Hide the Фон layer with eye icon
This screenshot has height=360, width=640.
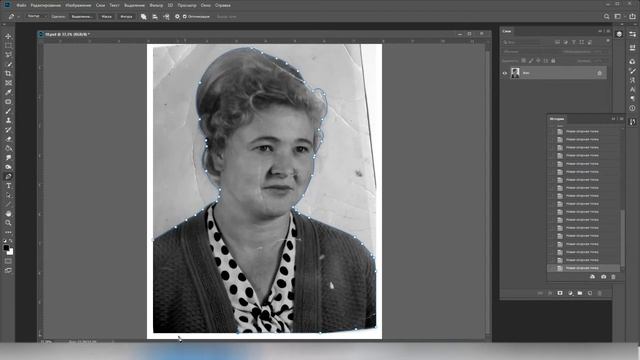click(x=504, y=73)
